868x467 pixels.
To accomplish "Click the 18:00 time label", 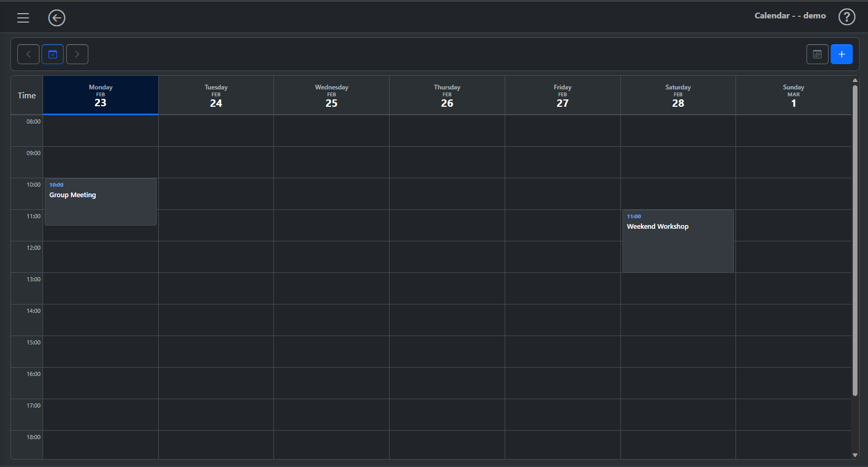I will click(34, 437).
